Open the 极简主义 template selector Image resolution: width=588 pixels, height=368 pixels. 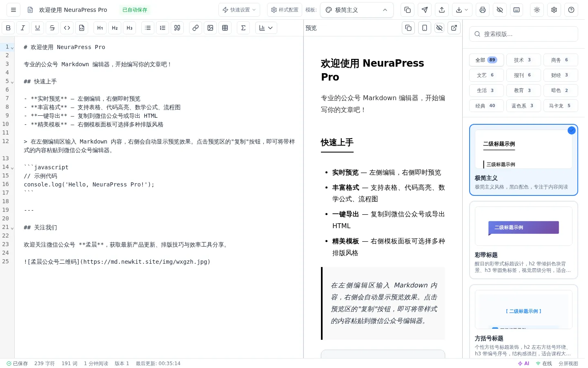357,10
